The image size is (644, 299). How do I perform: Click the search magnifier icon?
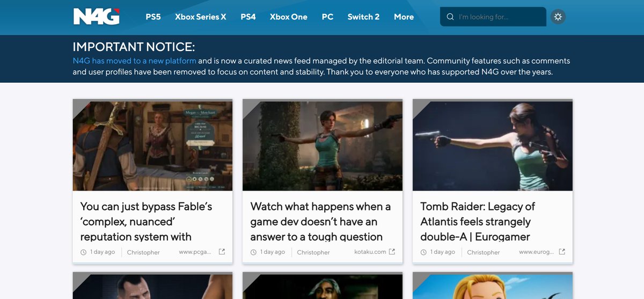pos(450,17)
